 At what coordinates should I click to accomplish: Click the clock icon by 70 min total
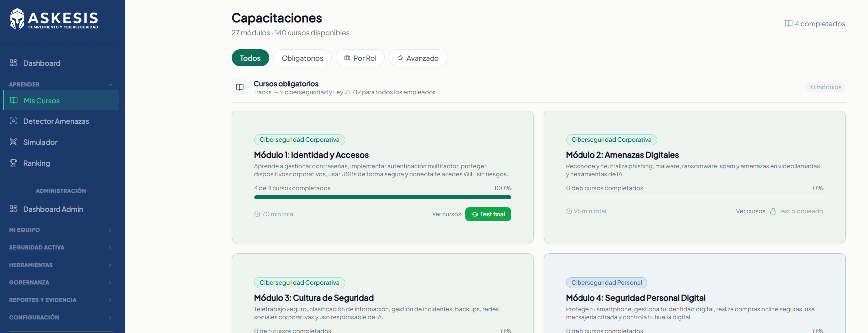click(257, 214)
